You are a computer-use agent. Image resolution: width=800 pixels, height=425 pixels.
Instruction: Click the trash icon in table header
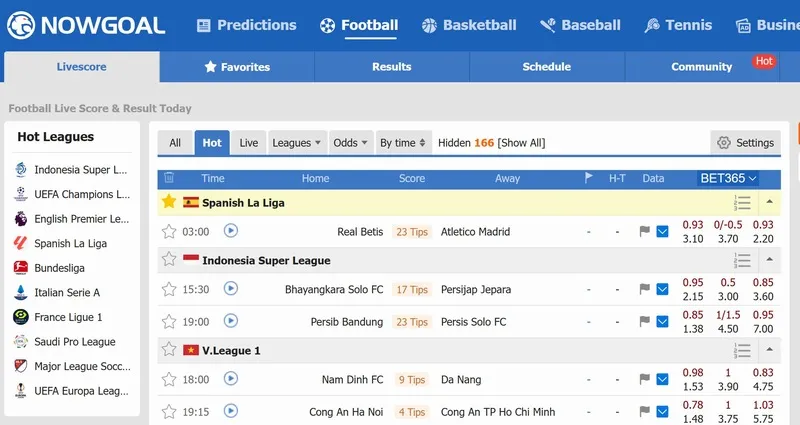click(169, 178)
